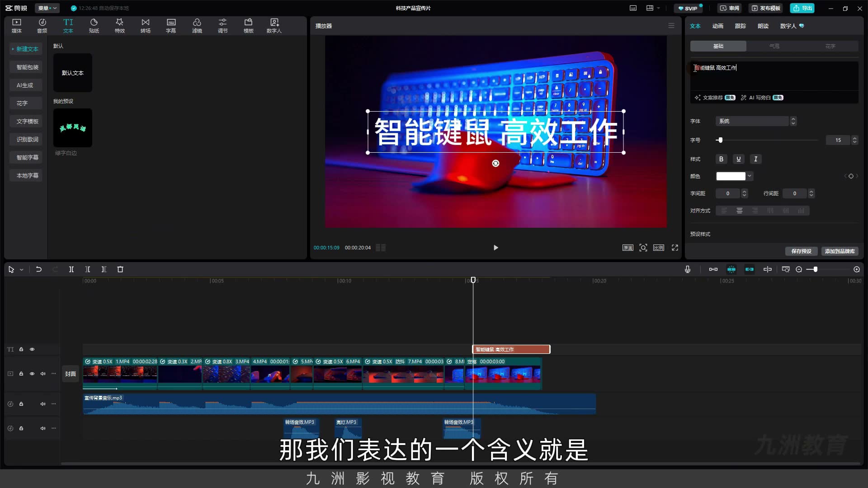
Task: Toggle underline U text style
Action: click(738, 159)
